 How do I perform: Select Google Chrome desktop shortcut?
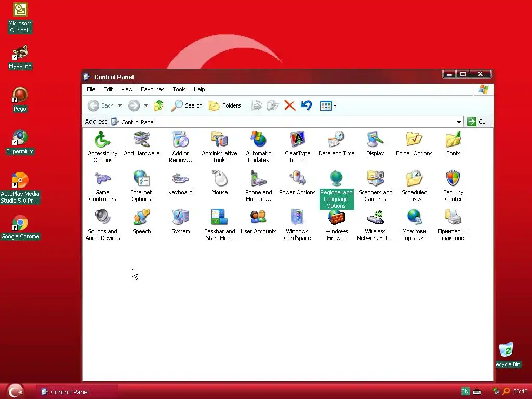[20, 228]
